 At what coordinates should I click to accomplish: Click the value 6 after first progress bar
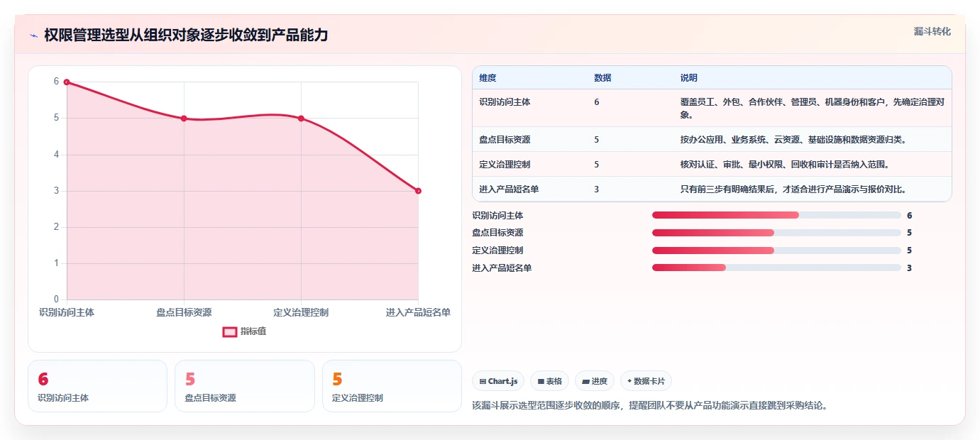point(909,215)
